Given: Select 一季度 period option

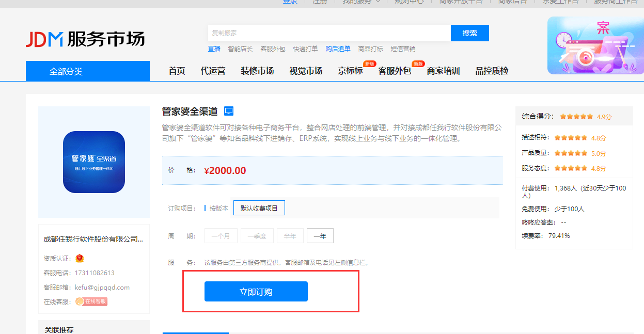Looking at the screenshot, I should pyautogui.click(x=257, y=236).
